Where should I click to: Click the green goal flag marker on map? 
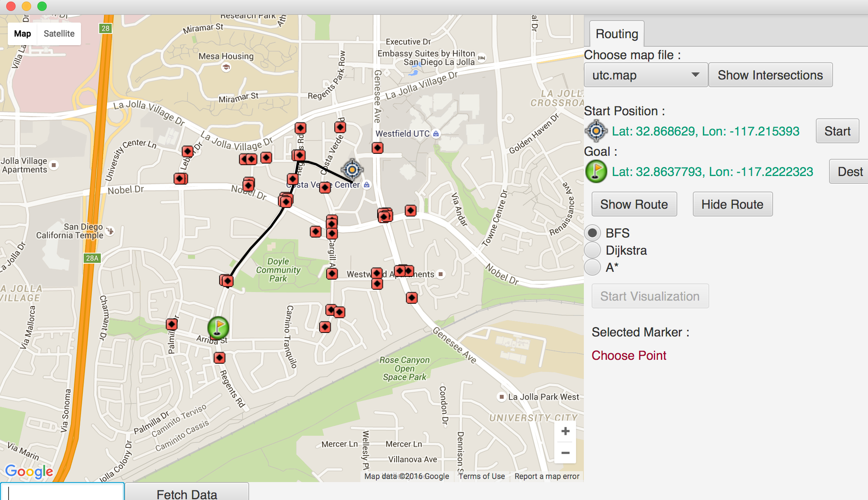click(218, 327)
